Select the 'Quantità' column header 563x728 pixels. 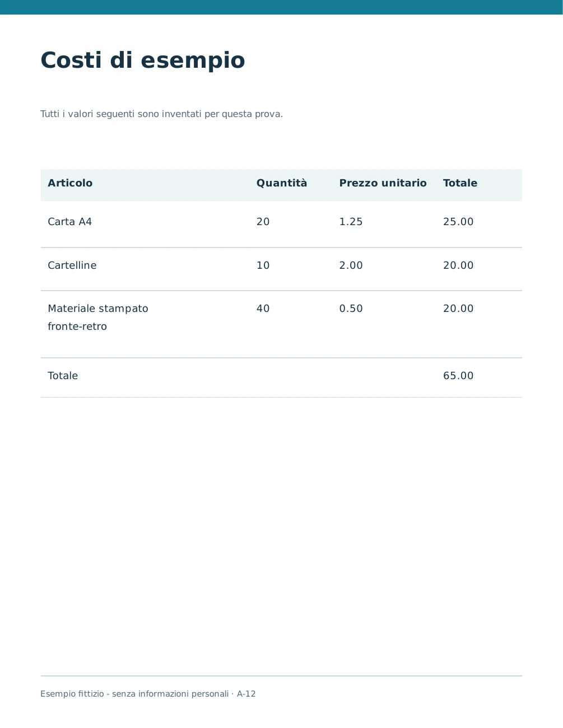[x=282, y=183]
